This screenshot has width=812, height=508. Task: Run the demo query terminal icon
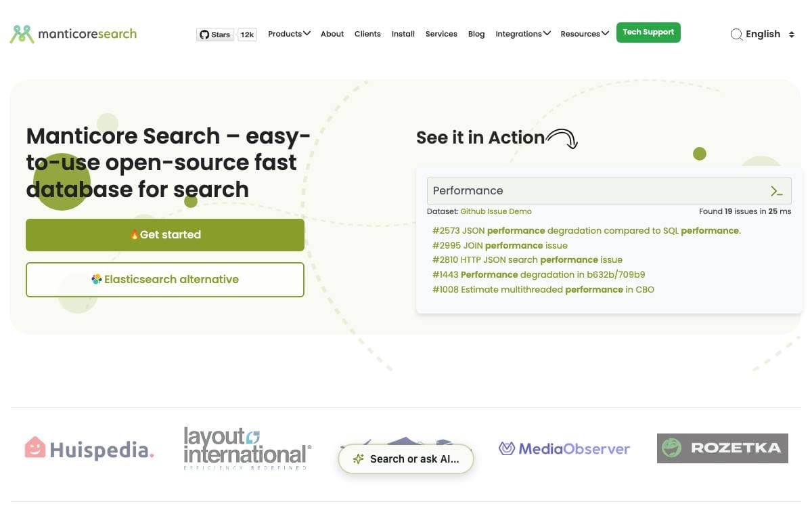(x=777, y=192)
